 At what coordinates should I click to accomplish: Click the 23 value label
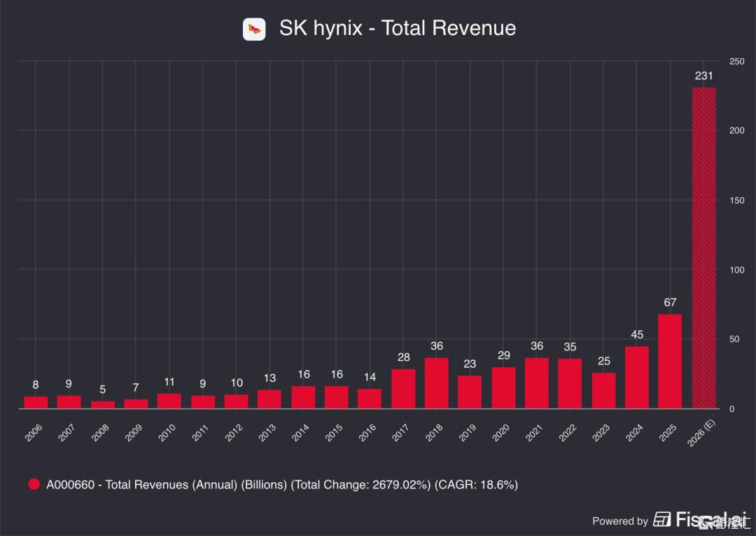(x=470, y=364)
